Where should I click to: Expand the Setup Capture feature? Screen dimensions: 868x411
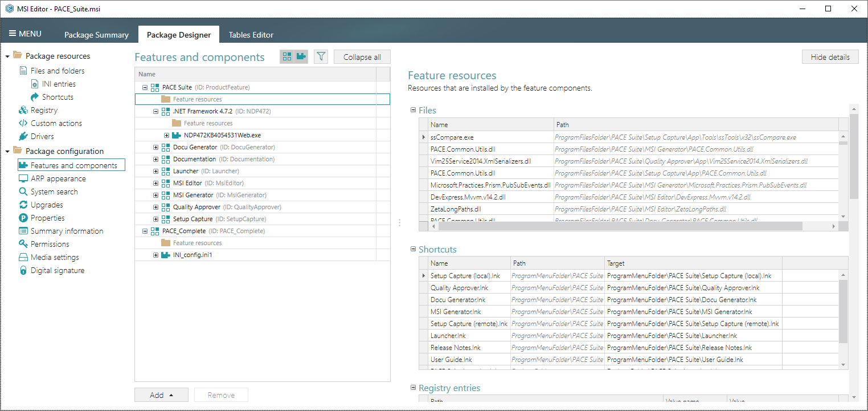pos(155,219)
